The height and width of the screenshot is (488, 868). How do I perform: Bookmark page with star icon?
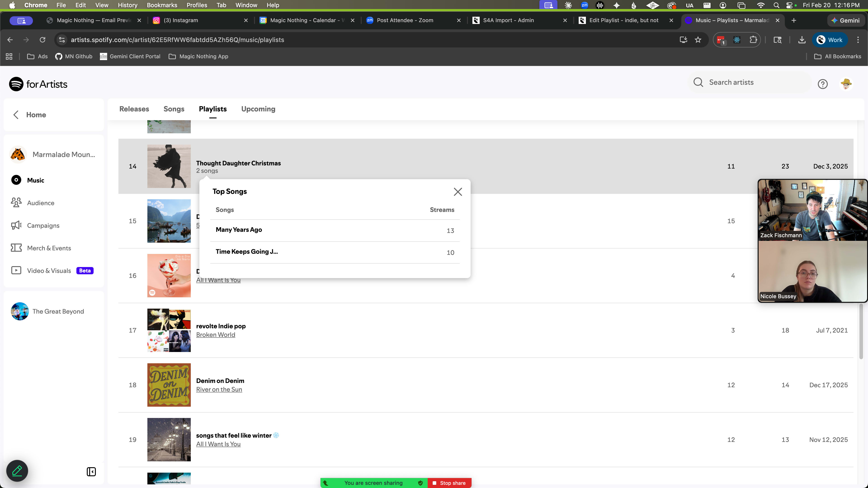(698, 40)
